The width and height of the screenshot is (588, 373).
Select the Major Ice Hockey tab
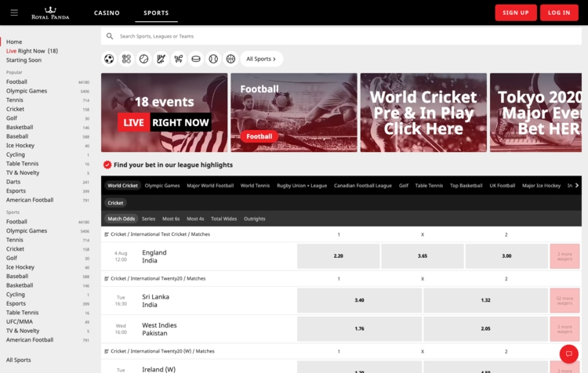541,186
